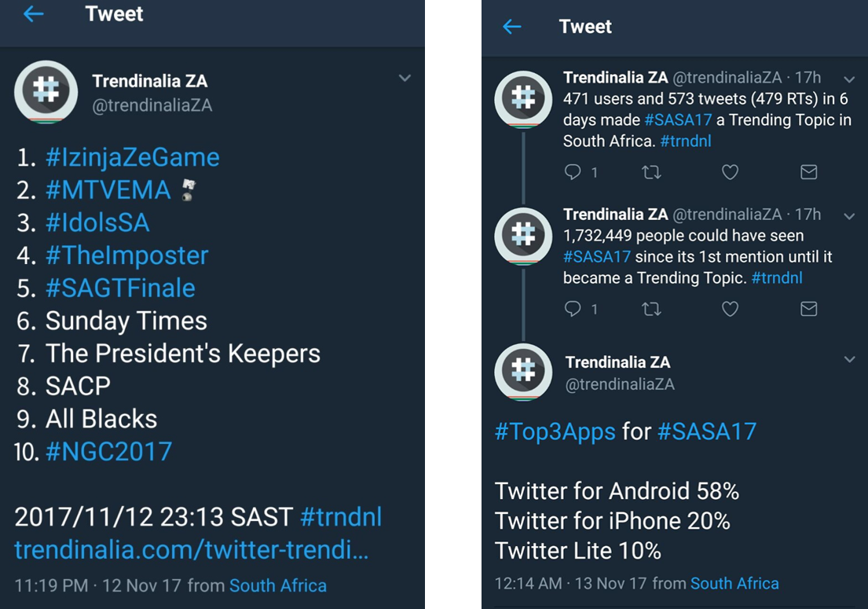Open the #MTVEMA hashtag

[x=108, y=190]
